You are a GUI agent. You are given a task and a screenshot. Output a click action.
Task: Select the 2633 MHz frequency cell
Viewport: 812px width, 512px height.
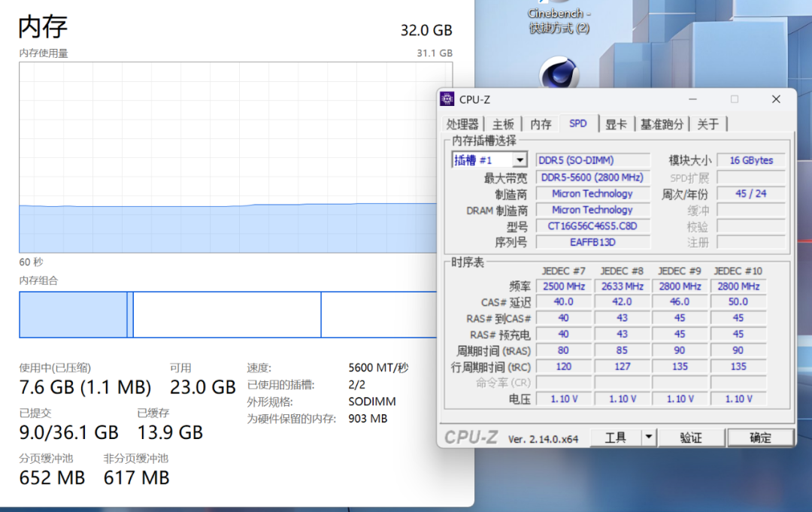[x=622, y=286]
